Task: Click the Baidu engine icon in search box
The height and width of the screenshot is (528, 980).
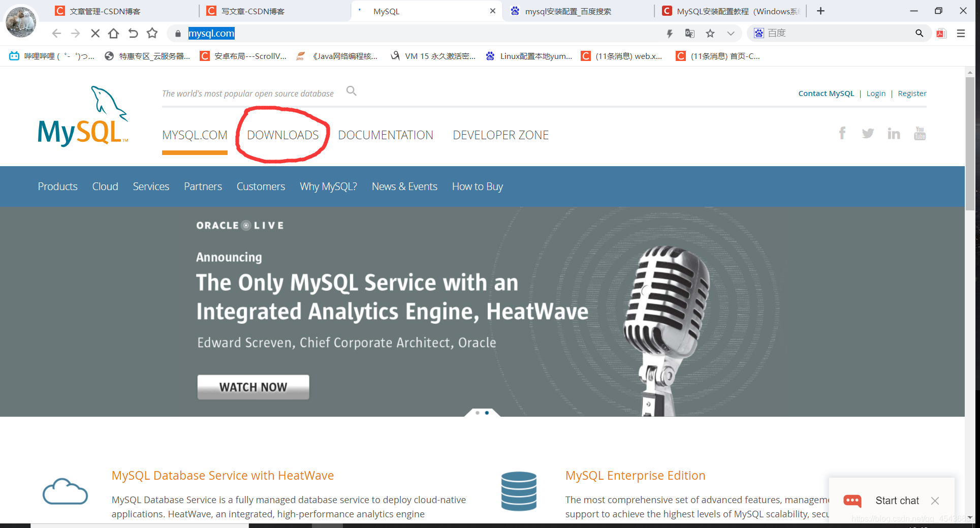Action: (x=758, y=34)
